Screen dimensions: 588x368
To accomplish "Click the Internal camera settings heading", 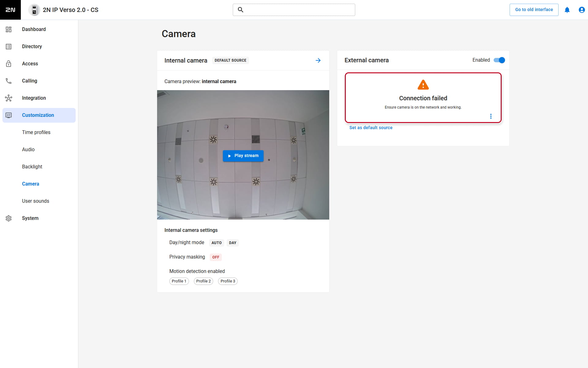I will tap(191, 230).
